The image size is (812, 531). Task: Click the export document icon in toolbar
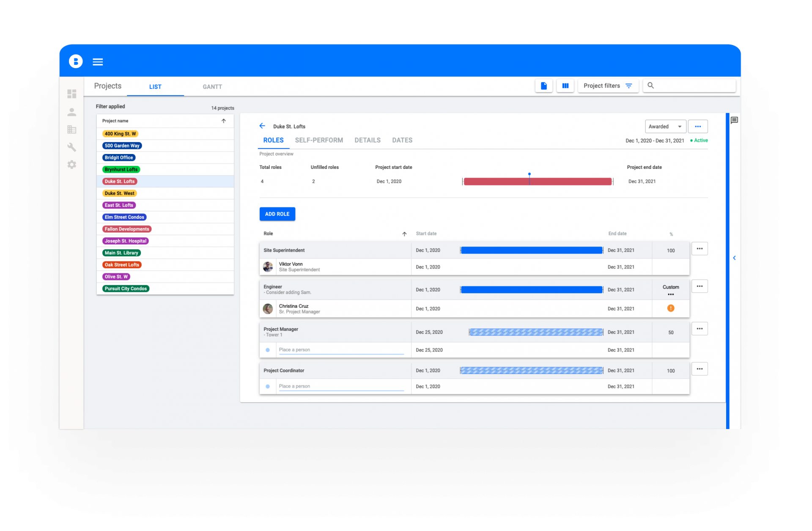(544, 85)
